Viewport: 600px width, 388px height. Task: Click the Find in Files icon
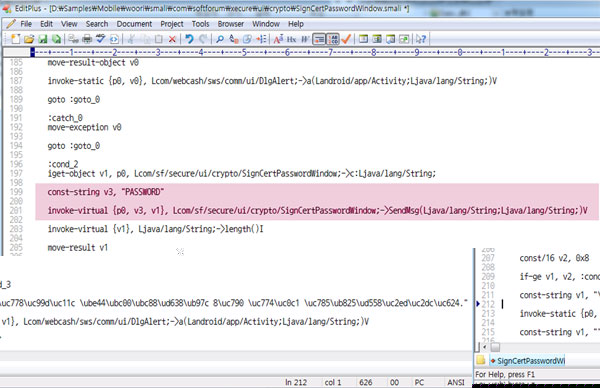click(247, 39)
